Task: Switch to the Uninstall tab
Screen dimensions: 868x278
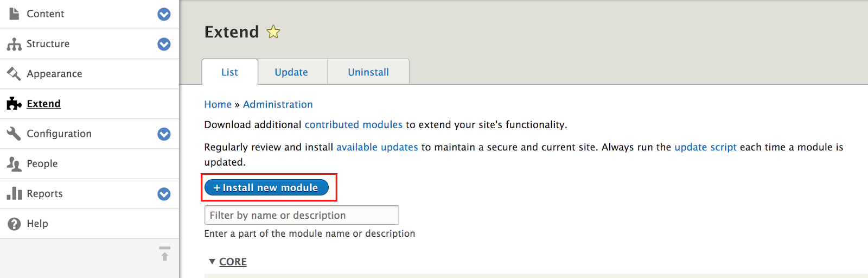Action: click(x=368, y=72)
